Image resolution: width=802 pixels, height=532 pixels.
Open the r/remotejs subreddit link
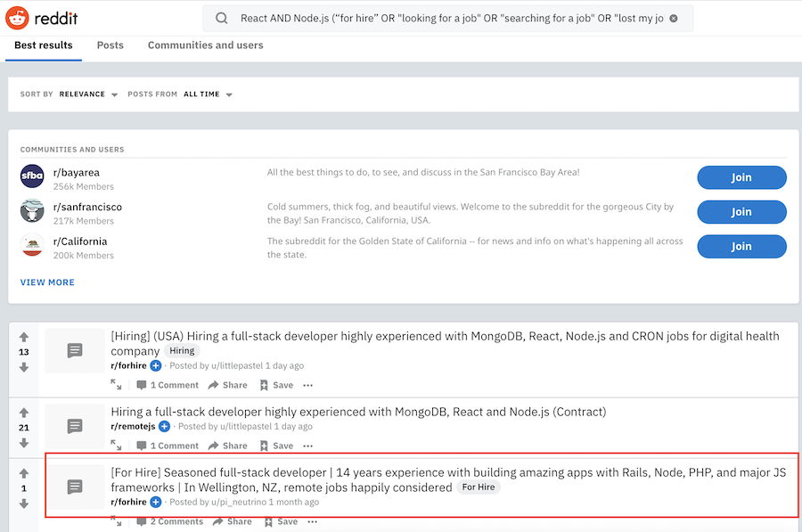click(133, 426)
